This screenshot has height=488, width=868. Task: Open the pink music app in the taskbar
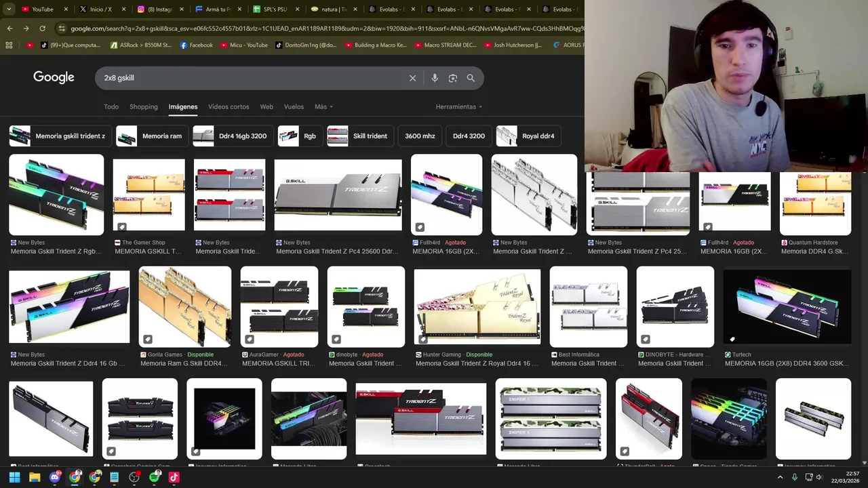pos(174,477)
